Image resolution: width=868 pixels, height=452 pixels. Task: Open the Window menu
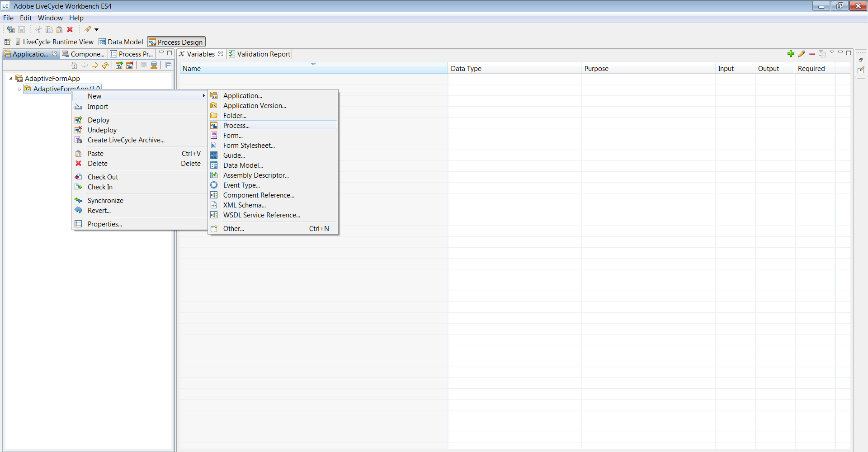pos(50,18)
